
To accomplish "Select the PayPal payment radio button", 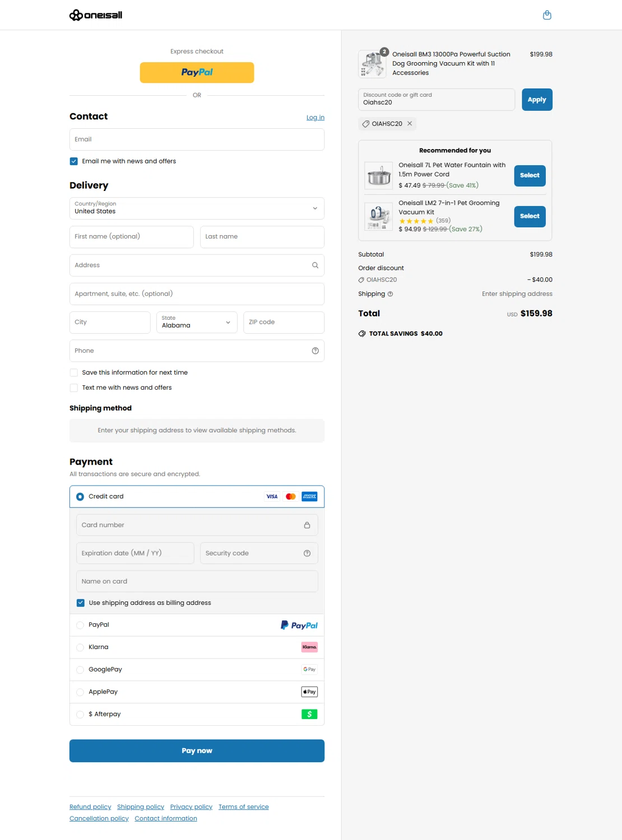I will (80, 625).
